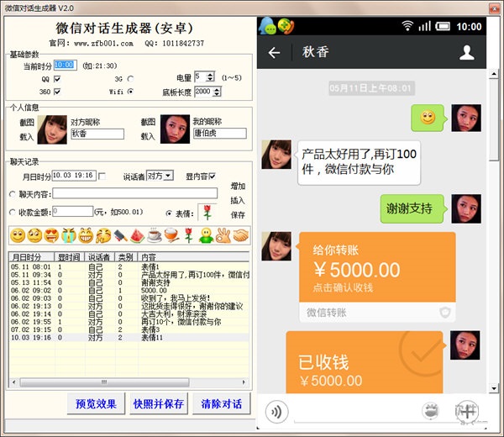
Task: Pick the crying face emoji
Action: click(x=69, y=235)
